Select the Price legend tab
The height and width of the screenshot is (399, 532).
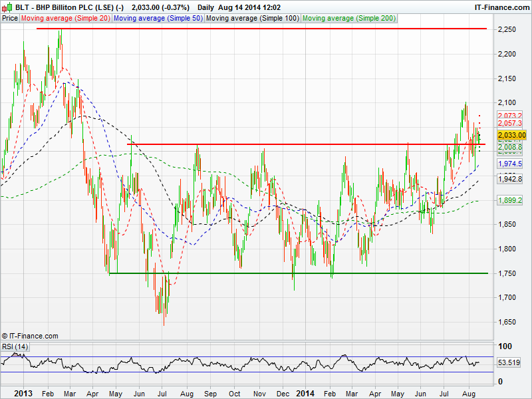[10, 19]
